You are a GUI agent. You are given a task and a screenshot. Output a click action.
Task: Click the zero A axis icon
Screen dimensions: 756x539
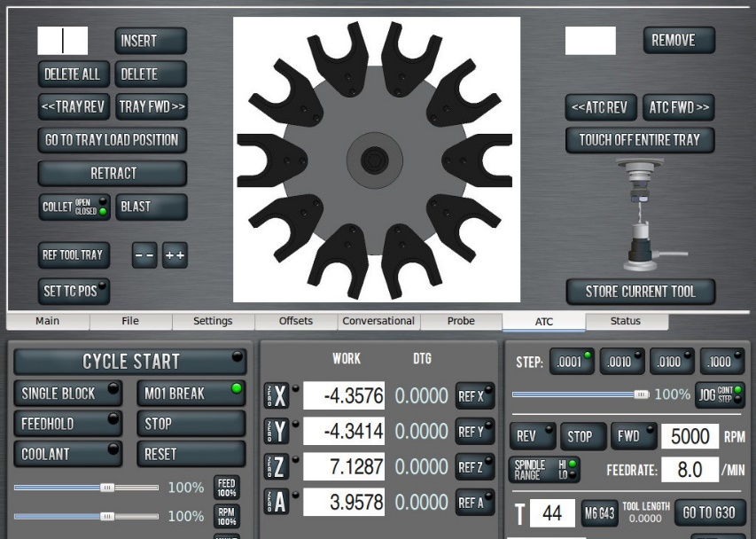279,503
